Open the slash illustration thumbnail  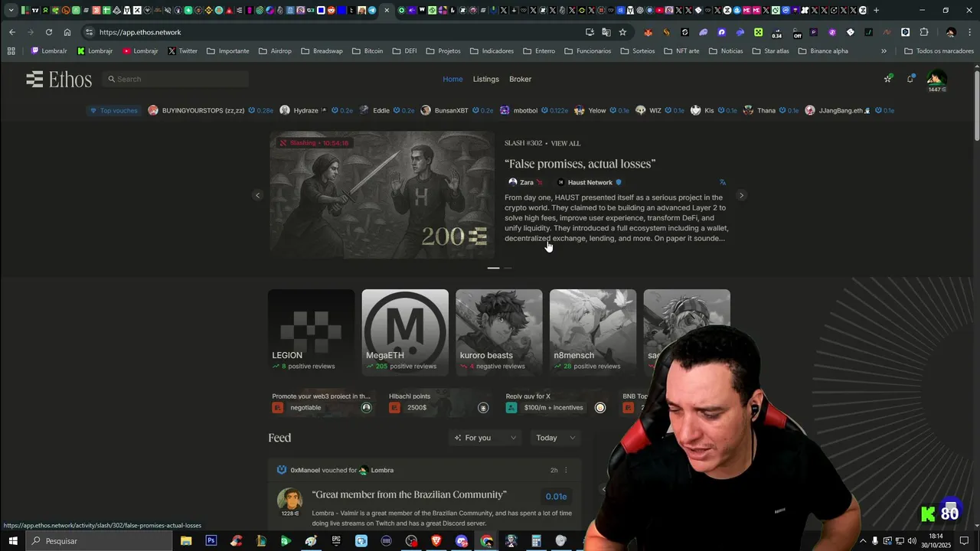tap(382, 195)
